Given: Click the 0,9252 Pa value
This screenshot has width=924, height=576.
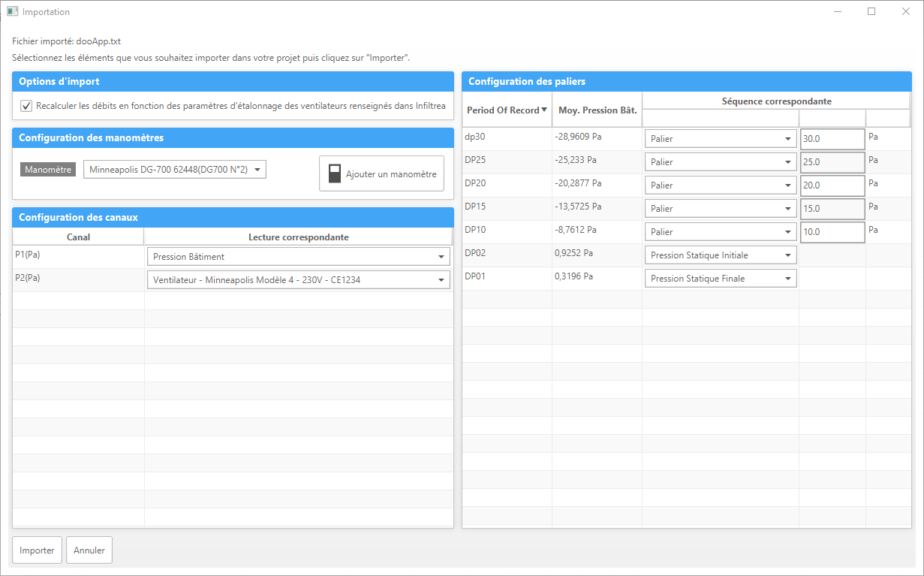Looking at the screenshot, I should 574,253.
